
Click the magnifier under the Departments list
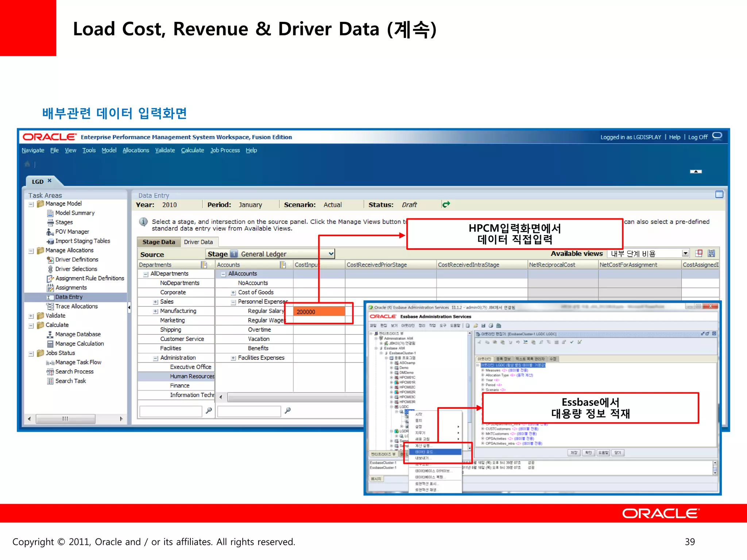(209, 411)
